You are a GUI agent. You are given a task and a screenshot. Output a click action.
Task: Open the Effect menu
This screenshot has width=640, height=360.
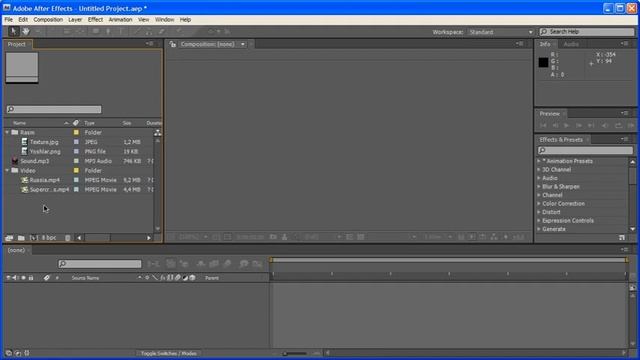coord(95,20)
